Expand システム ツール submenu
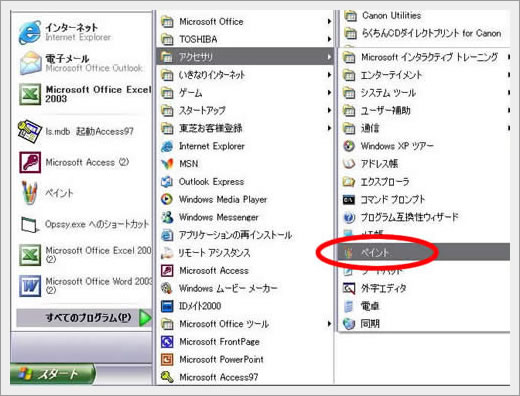520x396 pixels. [509, 93]
